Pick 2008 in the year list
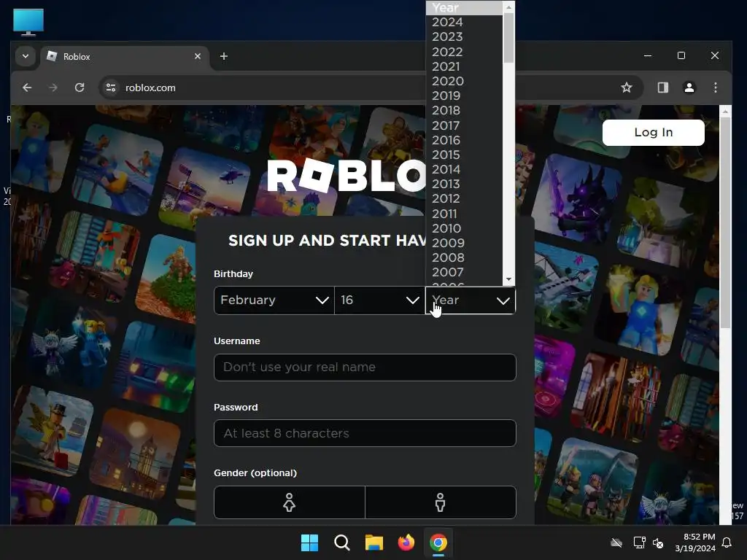This screenshot has width=747, height=560. [463, 257]
